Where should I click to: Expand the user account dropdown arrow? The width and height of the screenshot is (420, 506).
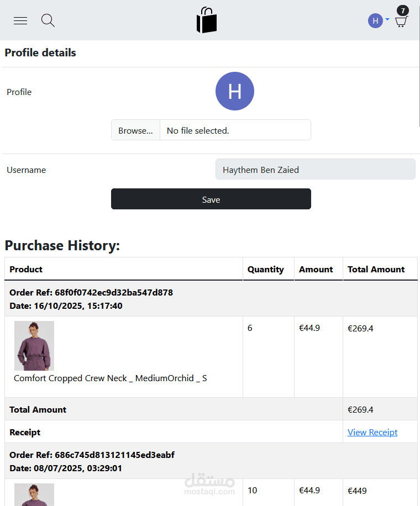[x=387, y=20]
